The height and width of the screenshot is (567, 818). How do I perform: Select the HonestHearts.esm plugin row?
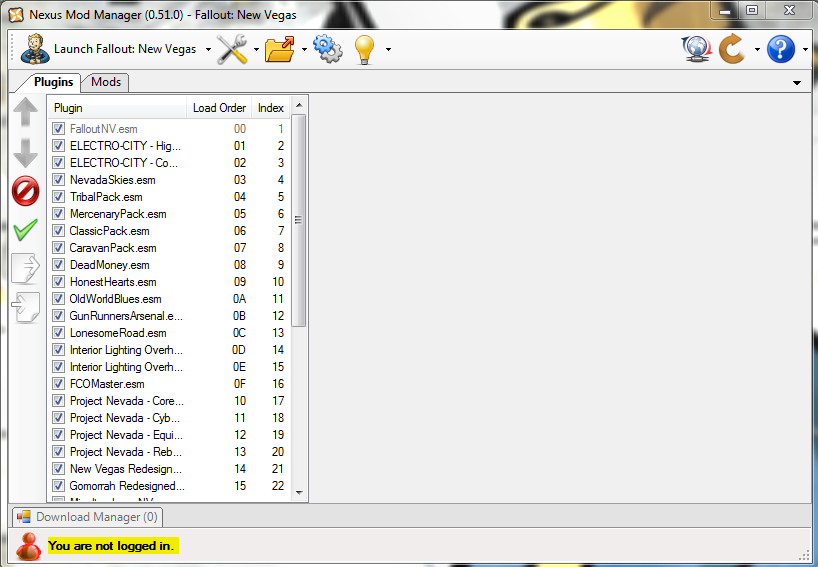[x=169, y=282]
